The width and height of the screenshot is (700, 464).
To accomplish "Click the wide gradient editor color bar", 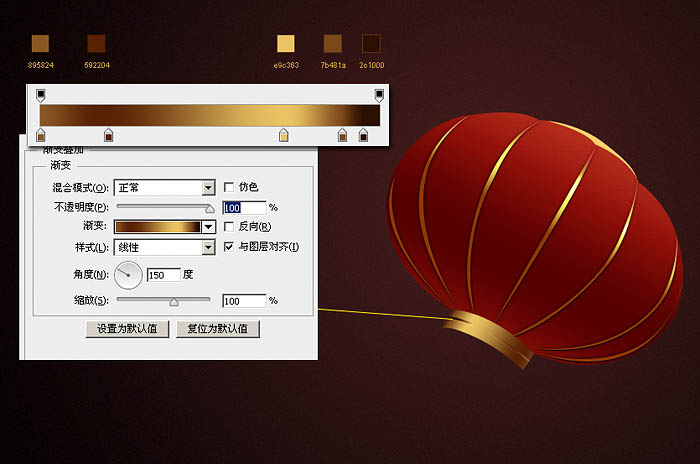I will (x=210, y=115).
